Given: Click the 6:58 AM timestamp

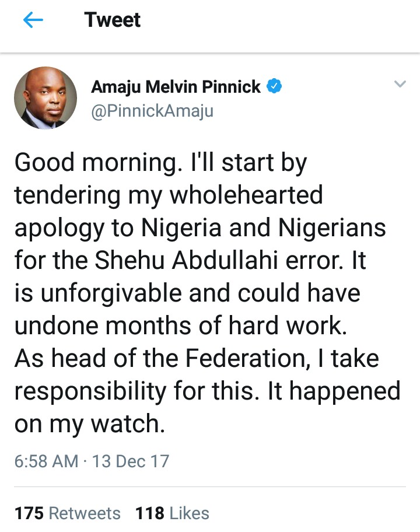Looking at the screenshot, I should click(46, 461).
